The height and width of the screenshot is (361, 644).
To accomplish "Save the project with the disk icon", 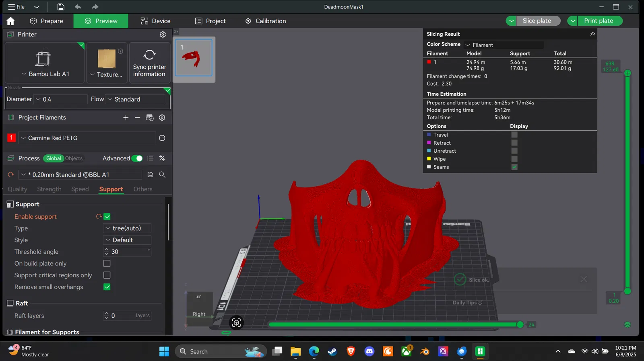I will pyautogui.click(x=60, y=7).
